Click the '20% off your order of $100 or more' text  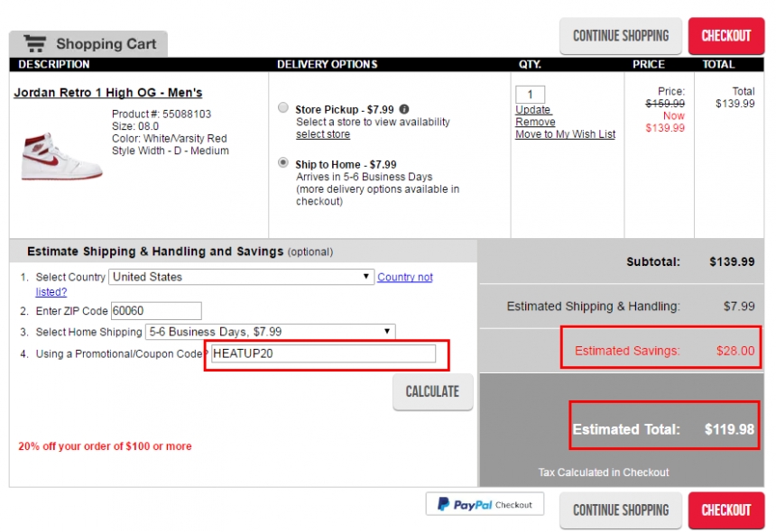tap(105, 446)
